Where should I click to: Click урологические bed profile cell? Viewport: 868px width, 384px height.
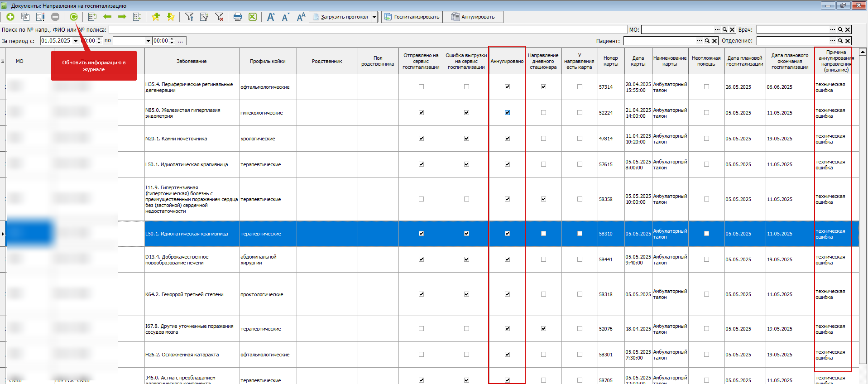coord(268,139)
